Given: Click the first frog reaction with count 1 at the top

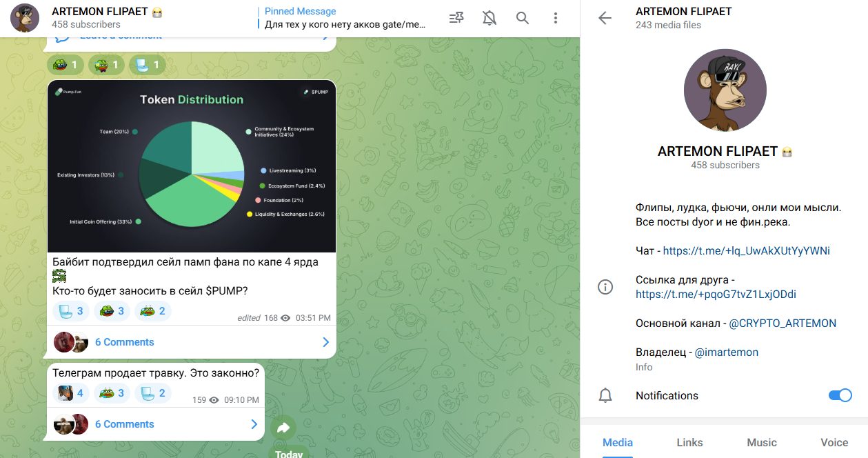Looking at the screenshot, I should pos(65,66).
